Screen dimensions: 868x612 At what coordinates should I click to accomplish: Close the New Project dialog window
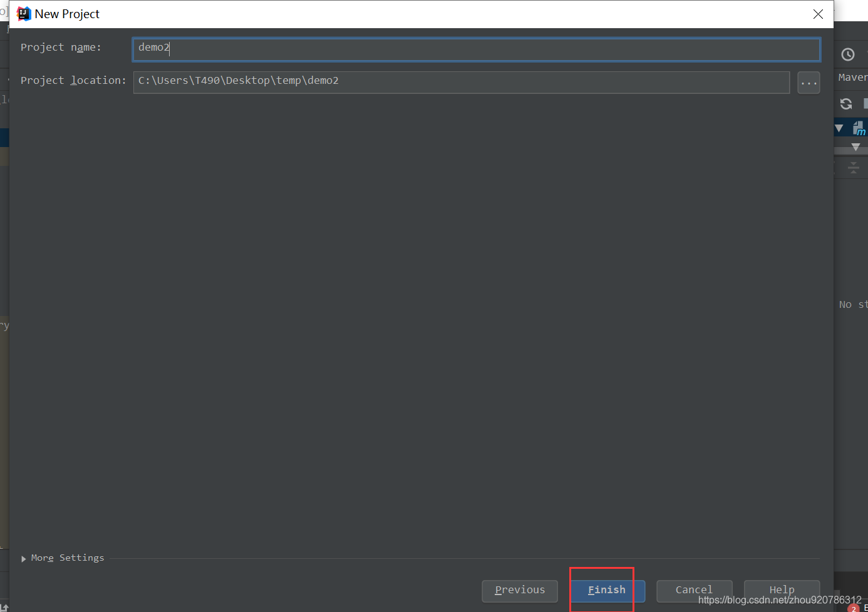[818, 14]
